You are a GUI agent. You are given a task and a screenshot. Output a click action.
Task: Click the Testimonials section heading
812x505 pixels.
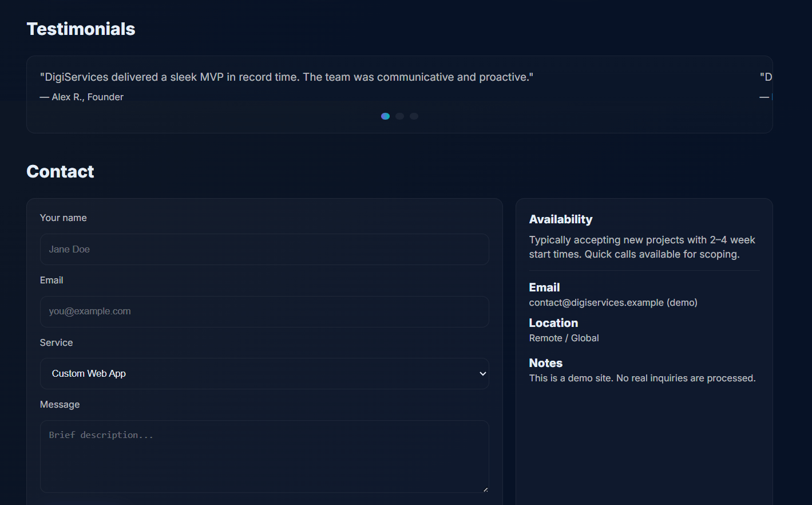pos(81,29)
